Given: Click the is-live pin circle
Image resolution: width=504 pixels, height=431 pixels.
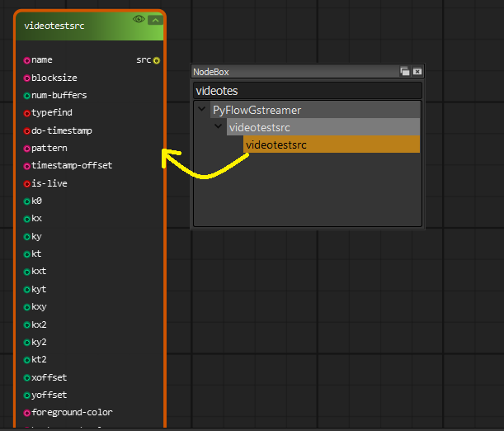Looking at the screenshot, I should (27, 183).
